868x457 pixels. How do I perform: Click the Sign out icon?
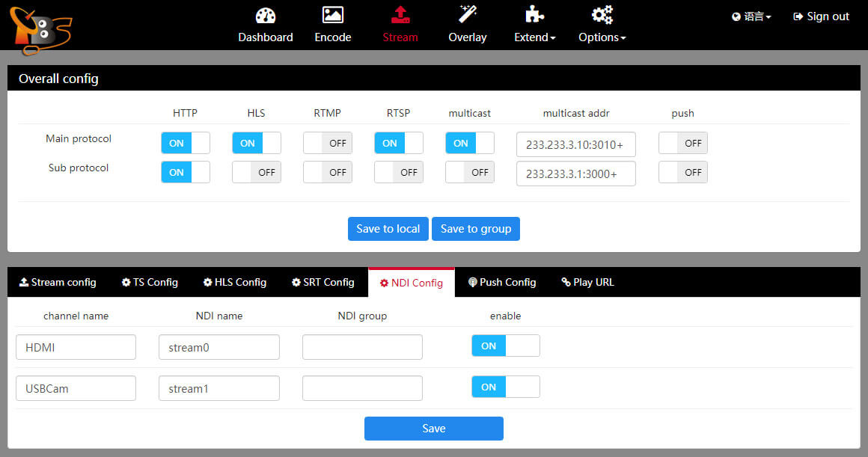pyautogui.click(x=798, y=16)
